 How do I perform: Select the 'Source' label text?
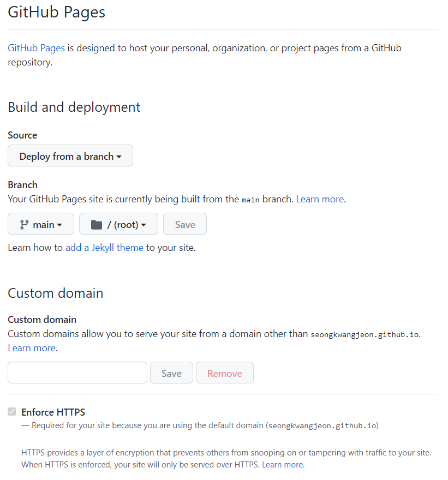click(22, 135)
